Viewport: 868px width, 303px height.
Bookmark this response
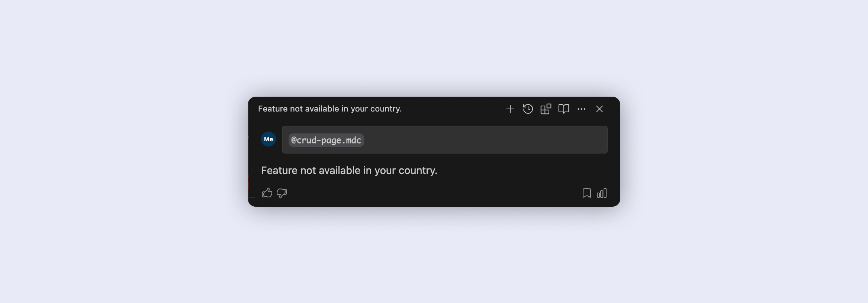point(586,193)
